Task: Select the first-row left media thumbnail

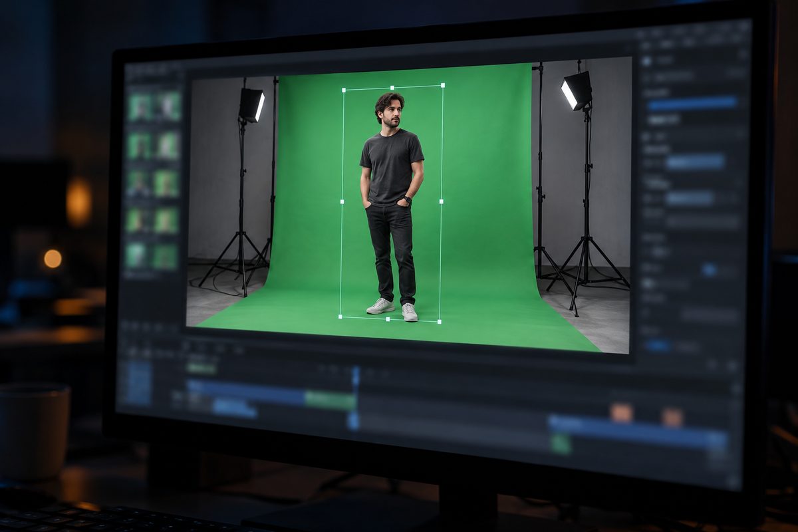Action: (x=141, y=106)
